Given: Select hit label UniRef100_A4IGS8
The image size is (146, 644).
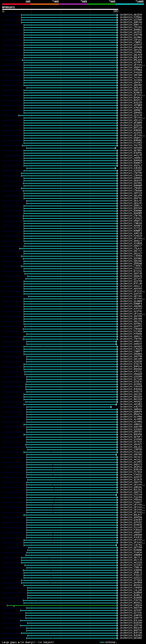Looking at the screenshot, I should click(131, 562).
